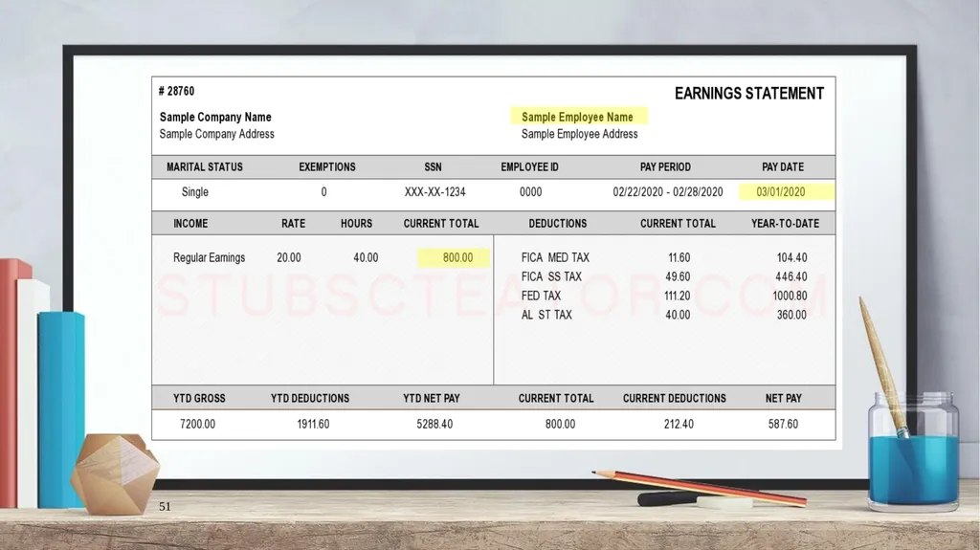Select the YTD deductions value 1911.60
The width and height of the screenshot is (980, 550).
(x=313, y=424)
